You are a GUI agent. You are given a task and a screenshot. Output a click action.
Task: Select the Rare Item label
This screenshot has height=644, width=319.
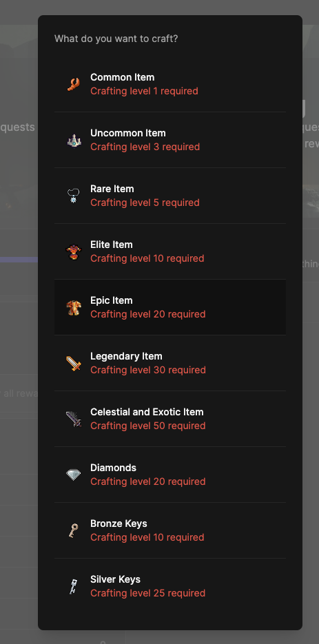112,189
